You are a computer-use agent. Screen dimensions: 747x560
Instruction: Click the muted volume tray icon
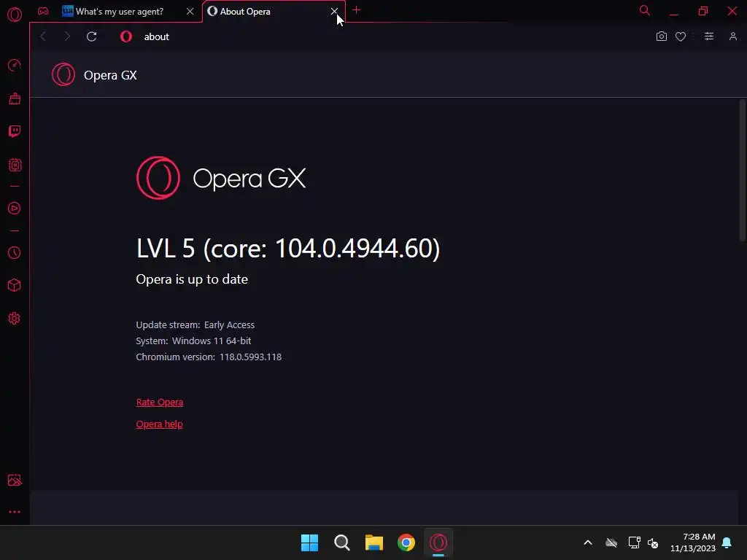(653, 542)
